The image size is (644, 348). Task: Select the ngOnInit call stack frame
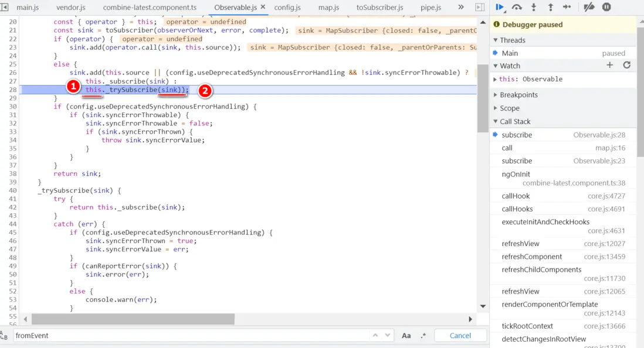pos(564,179)
